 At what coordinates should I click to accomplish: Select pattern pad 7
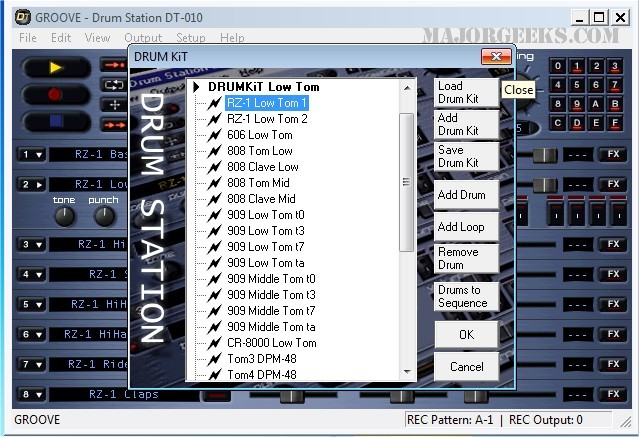[x=615, y=85]
